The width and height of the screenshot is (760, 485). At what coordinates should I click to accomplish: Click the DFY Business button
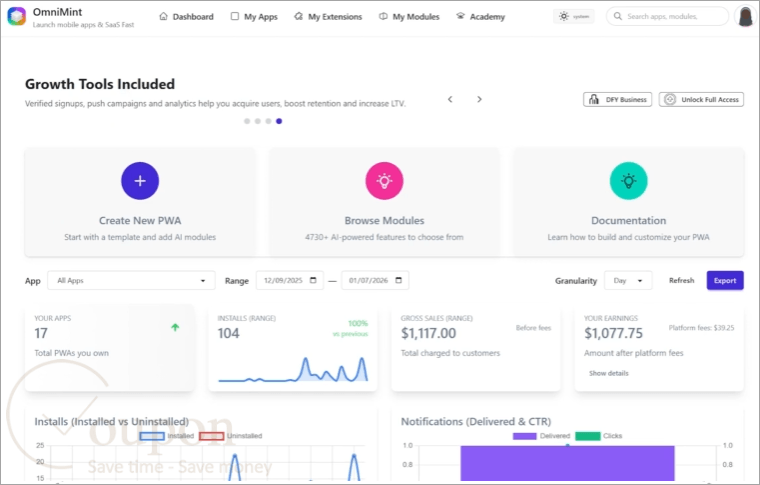tap(618, 99)
